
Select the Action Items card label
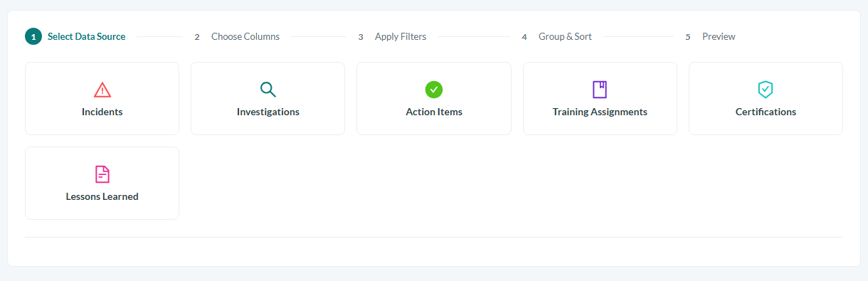434,112
